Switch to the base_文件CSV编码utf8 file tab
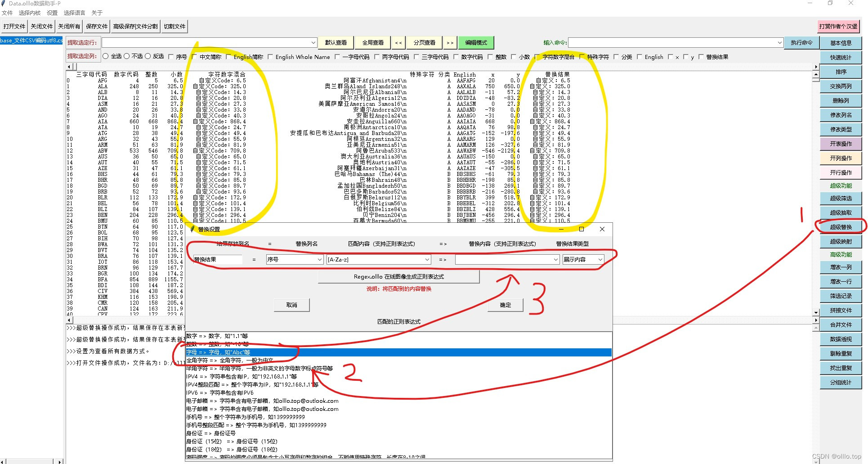 31,41
